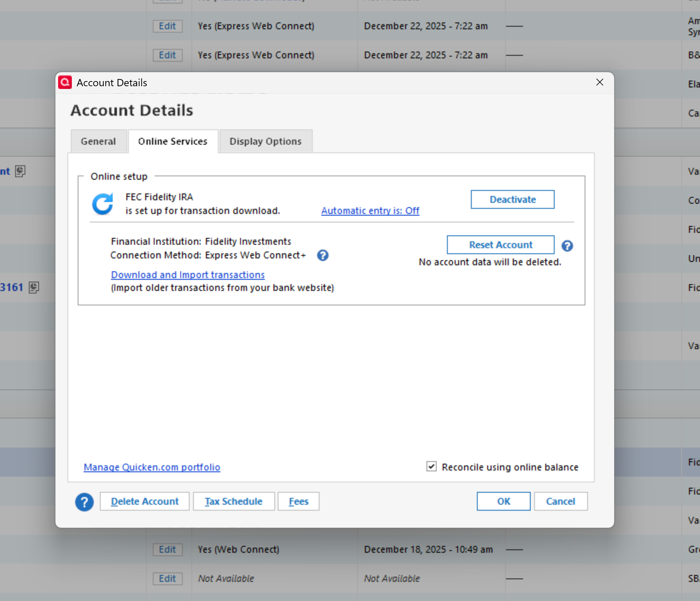Open dialog help via bottom-left question icon
Screen dimensions: 700x601
pos(84,502)
